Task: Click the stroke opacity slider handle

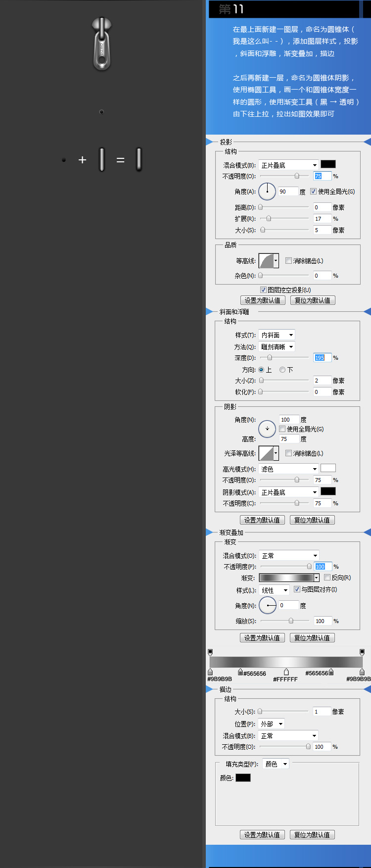Action: (x=308, y=746)
